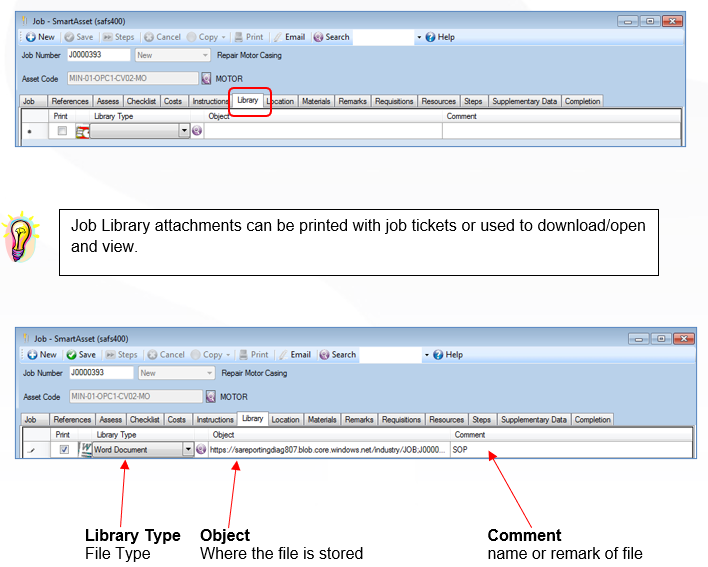The image size is (708, 567).
Task: Open Supplementary Data tab in the empty-row Job window
Action: coord(525,101)
